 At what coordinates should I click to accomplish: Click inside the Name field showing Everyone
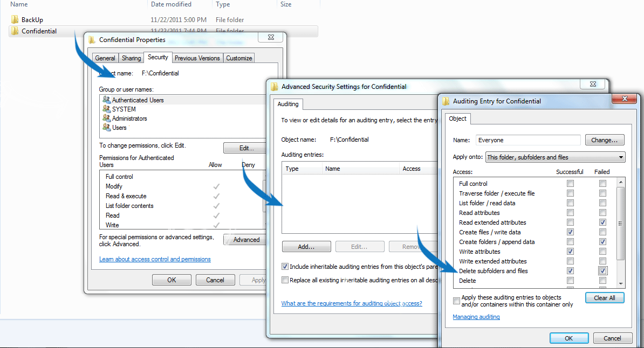click(x=528, y=140)
